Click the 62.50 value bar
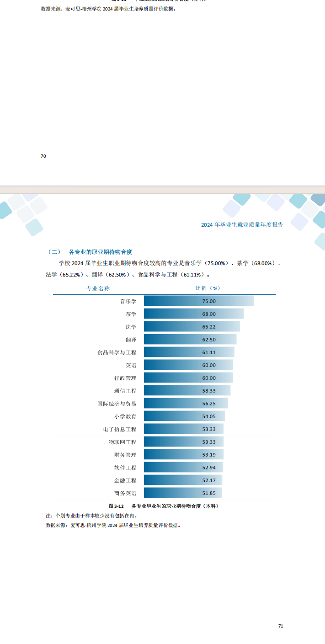The image size is (325, 644). point(190,339)
